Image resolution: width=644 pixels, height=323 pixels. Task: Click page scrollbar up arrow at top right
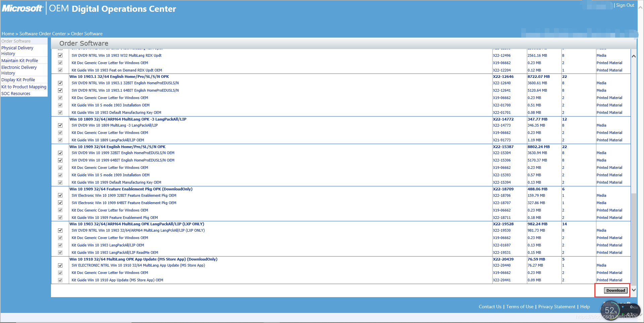pos(641,7)
